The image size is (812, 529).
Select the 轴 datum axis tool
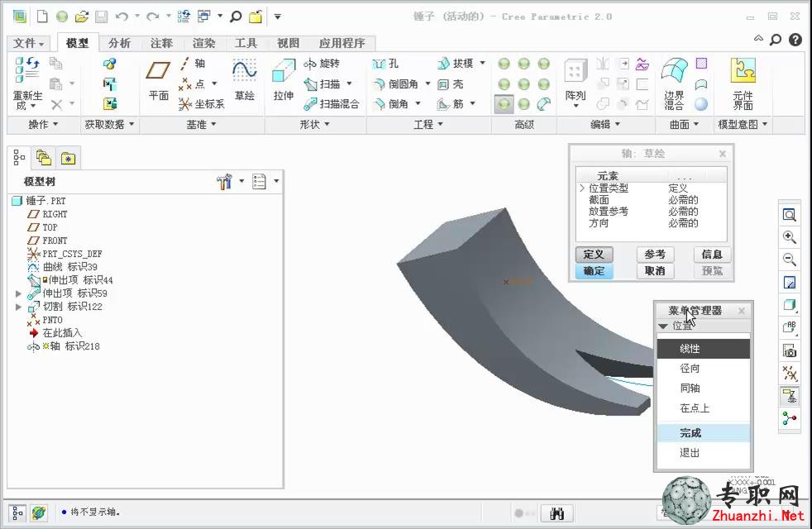(x=193, y=63)
